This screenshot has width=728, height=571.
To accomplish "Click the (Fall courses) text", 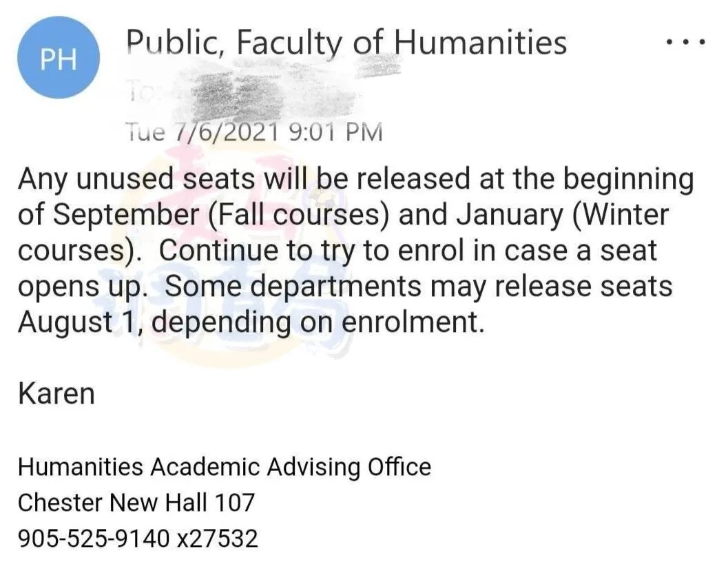I will click(x=298, y=215).
